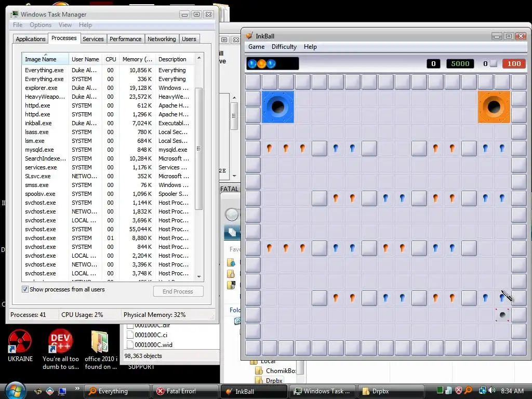The image size is (532, 399).
Task: Click the process list scroll-down arrow
Action: [199, 277]
